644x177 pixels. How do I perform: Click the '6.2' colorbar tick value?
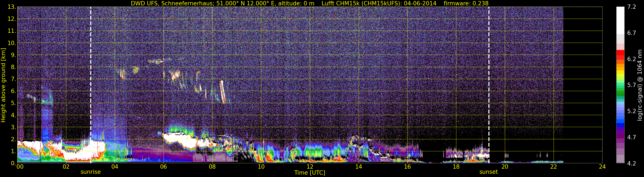632,59
